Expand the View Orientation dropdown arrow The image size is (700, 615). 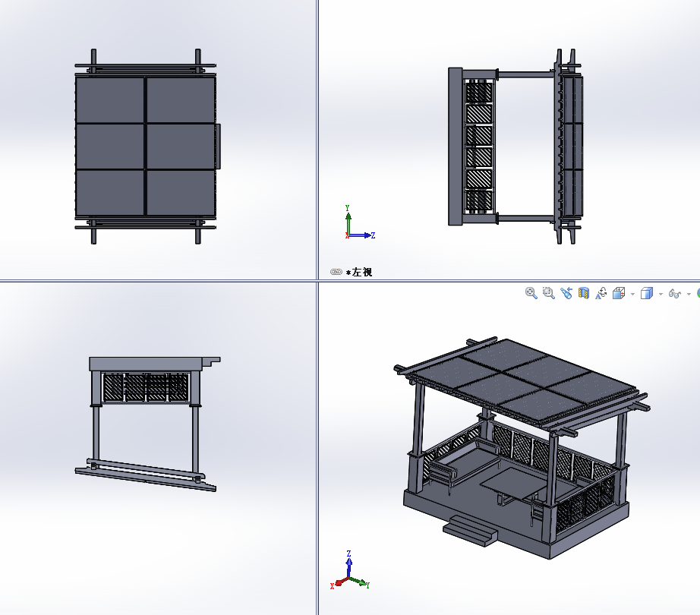coord(632,294)
